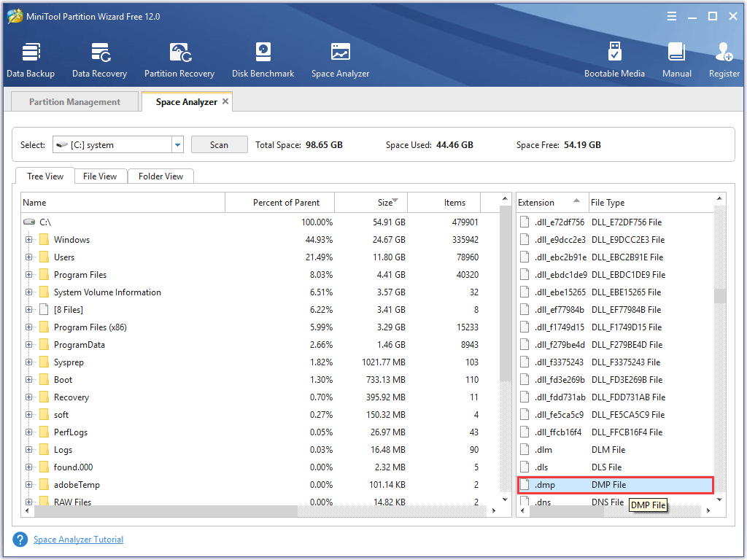
Task: Expand the ProgramData folder node
Action: click(28, 345)
